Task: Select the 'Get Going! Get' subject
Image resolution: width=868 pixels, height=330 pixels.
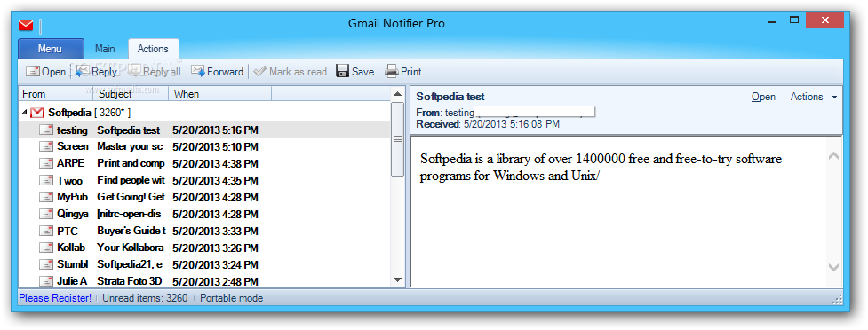Action: [x=131, y=197]
